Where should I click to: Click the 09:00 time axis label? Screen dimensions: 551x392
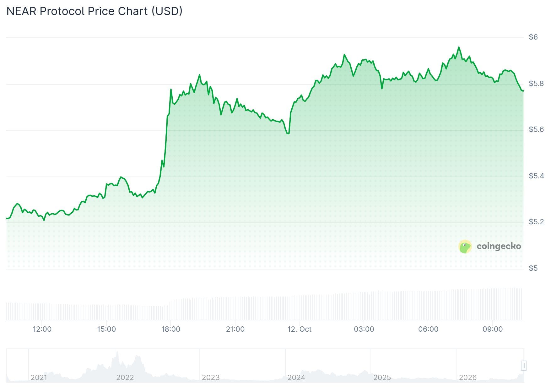(493, 329)
